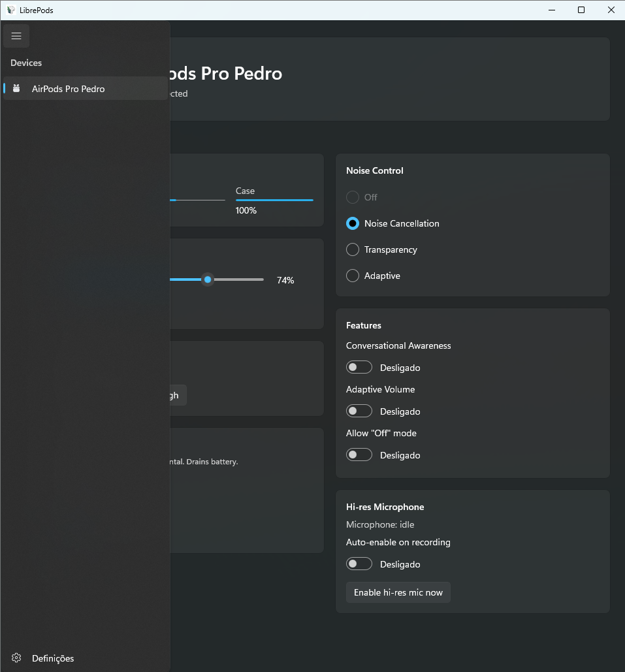Click the Conversational Awareness label
Screen dimensions: 625x672
tap(398, 345)
